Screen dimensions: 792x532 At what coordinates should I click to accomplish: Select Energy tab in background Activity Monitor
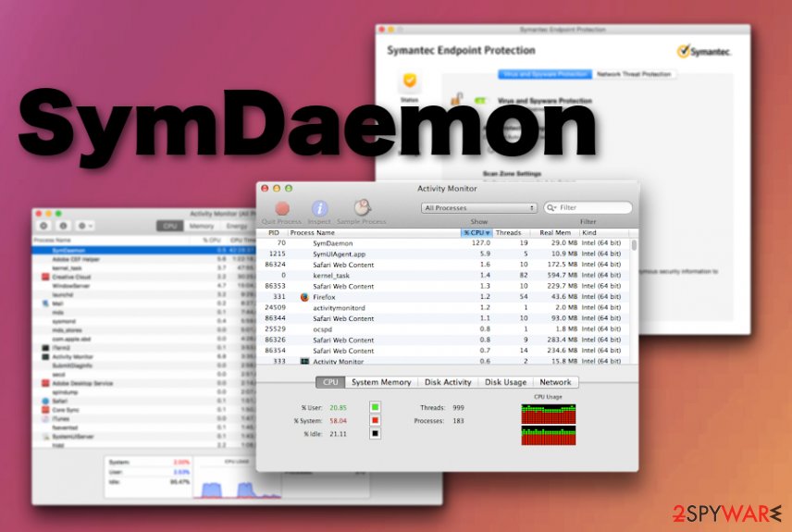236,226
